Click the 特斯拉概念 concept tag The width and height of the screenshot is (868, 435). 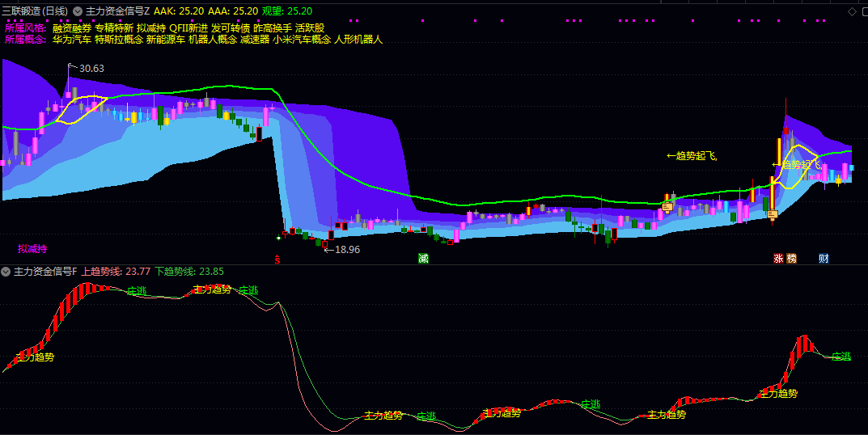coord(119,40)
